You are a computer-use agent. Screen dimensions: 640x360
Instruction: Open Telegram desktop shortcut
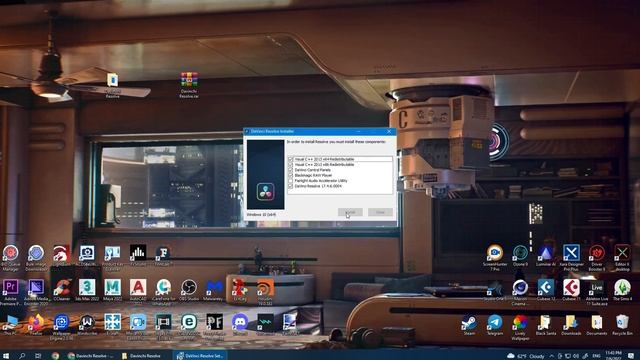[495, 325]
